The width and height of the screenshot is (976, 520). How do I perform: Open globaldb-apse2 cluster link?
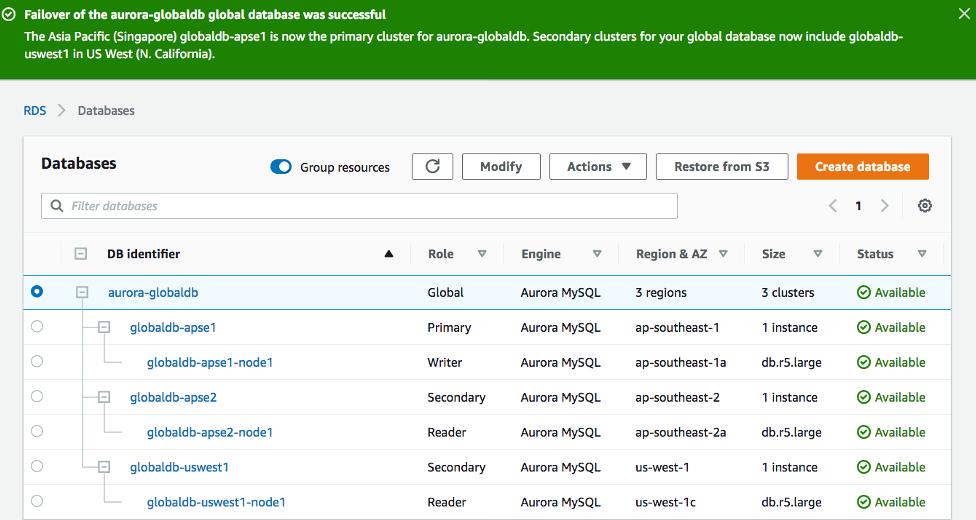[x=173, y=397]
